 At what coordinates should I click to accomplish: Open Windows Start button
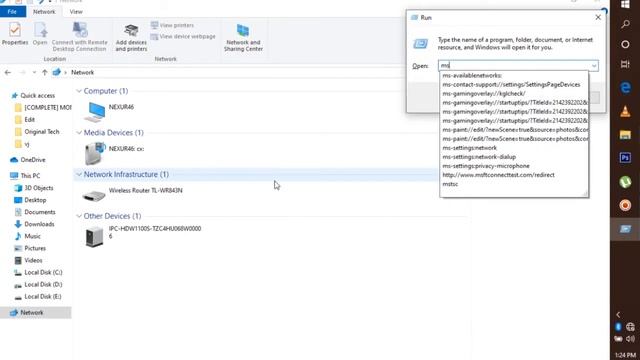(625, 4)
